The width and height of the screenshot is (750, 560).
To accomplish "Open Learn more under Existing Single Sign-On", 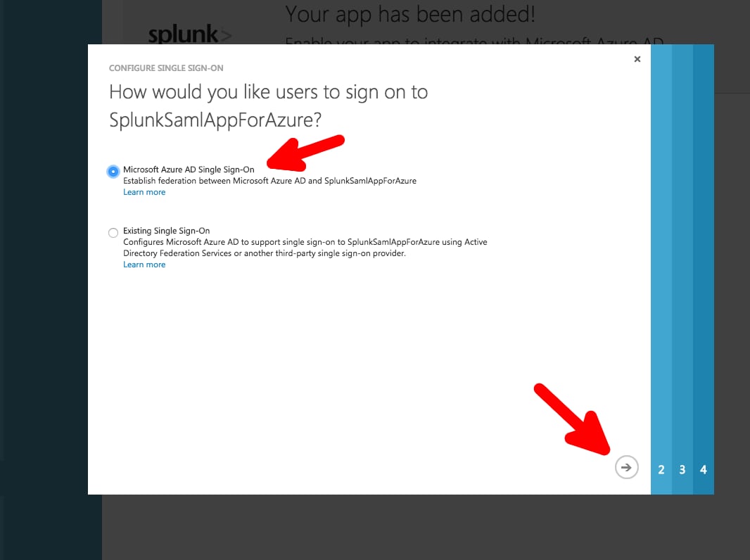I will point(144,265).
